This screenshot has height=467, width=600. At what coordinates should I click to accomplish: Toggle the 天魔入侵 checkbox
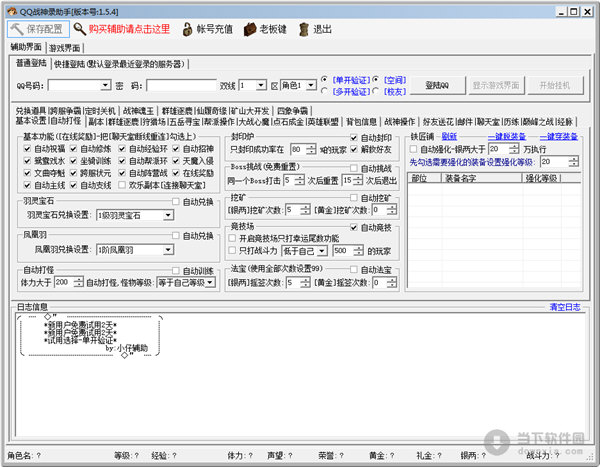(x=176, y=161)
